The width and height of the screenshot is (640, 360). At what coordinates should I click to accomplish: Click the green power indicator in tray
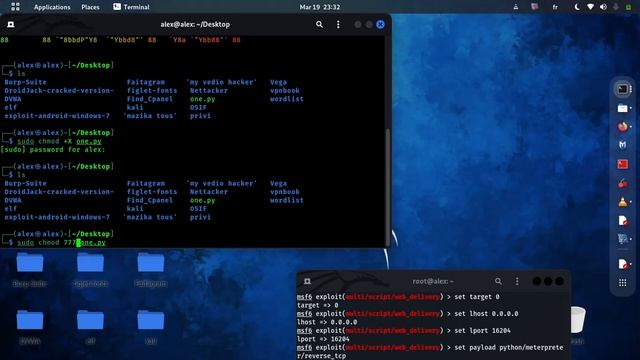coord(629,7)
